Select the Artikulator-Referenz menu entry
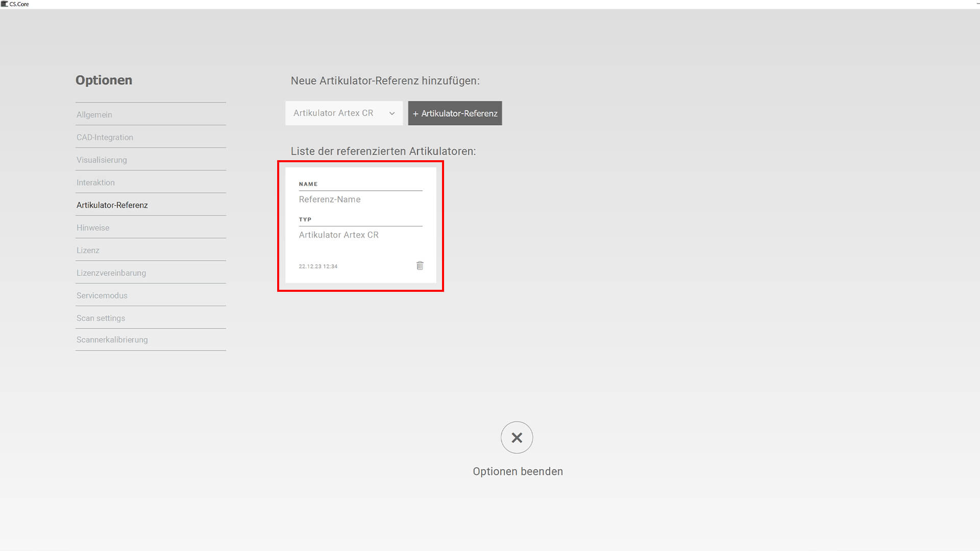Image resolution: width=980 pixels, height=551 pixels. pyautogui.click(x=151, y=205)
